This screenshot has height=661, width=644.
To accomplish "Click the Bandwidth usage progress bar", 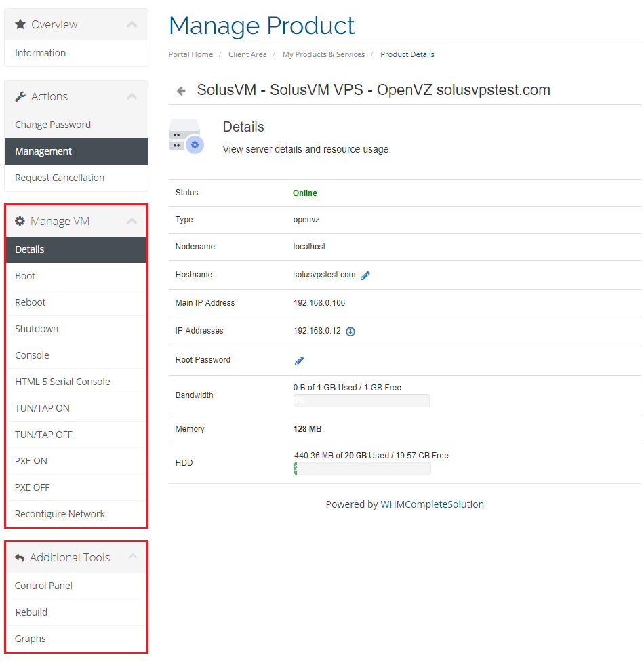I will [361, 401].
